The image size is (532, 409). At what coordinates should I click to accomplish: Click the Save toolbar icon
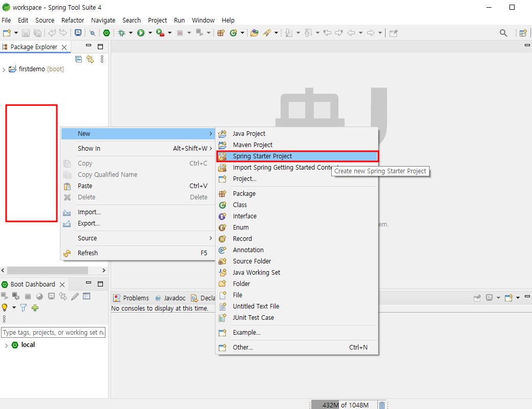click(x=26, y=33)
